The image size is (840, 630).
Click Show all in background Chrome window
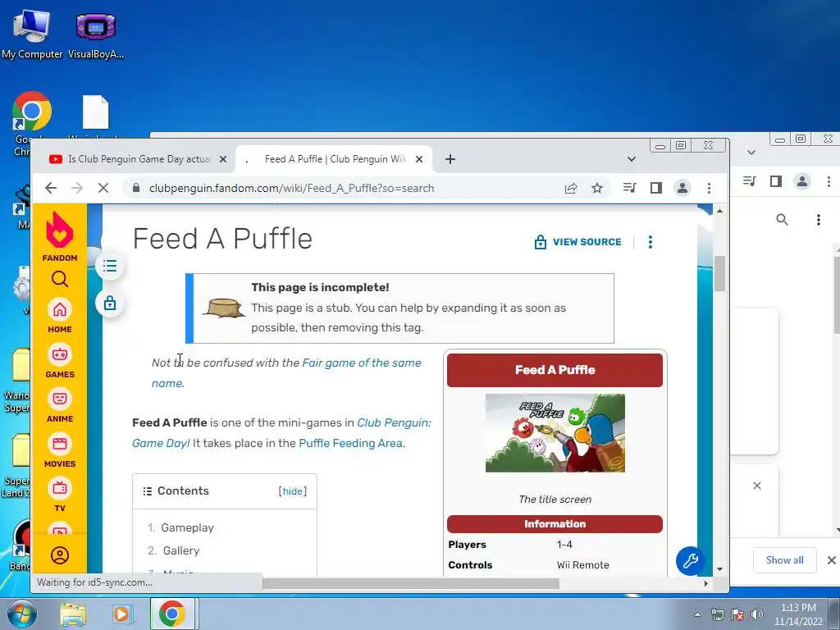click(784, 560)
